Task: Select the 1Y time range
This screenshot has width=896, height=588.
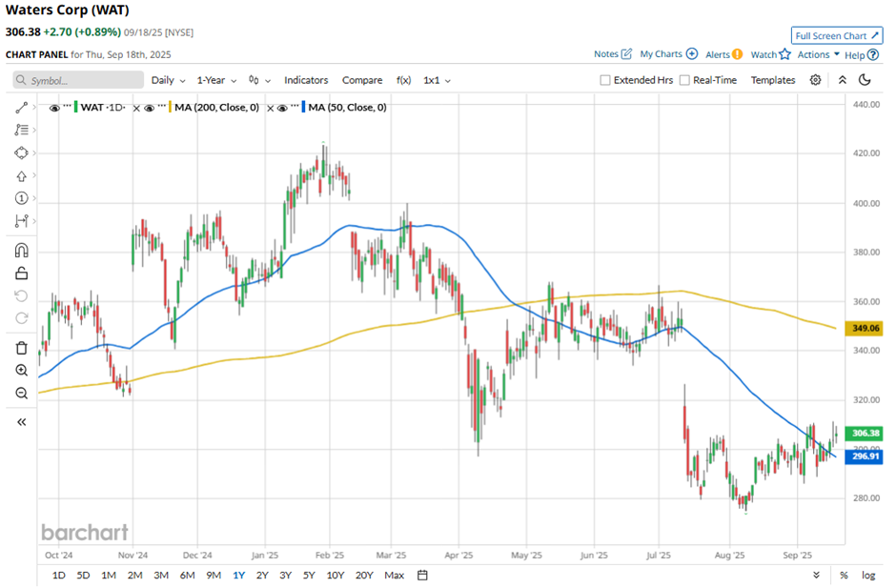Action: [x=239, y=576]
